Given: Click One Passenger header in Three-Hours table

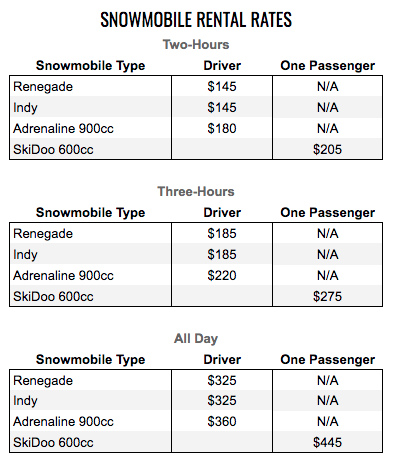Looking at the screenshot, I should [x=328, y=213].
